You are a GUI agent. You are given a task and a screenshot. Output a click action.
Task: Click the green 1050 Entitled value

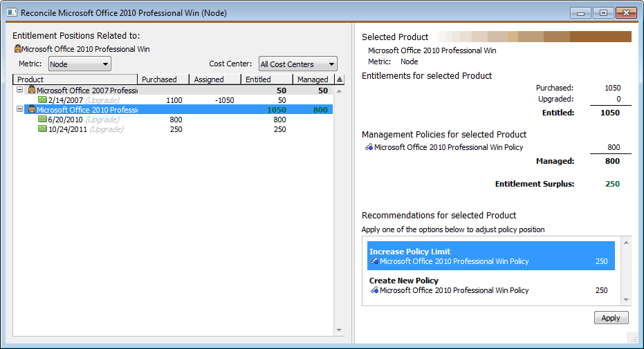pyautogui.click(x=277, y=110)
